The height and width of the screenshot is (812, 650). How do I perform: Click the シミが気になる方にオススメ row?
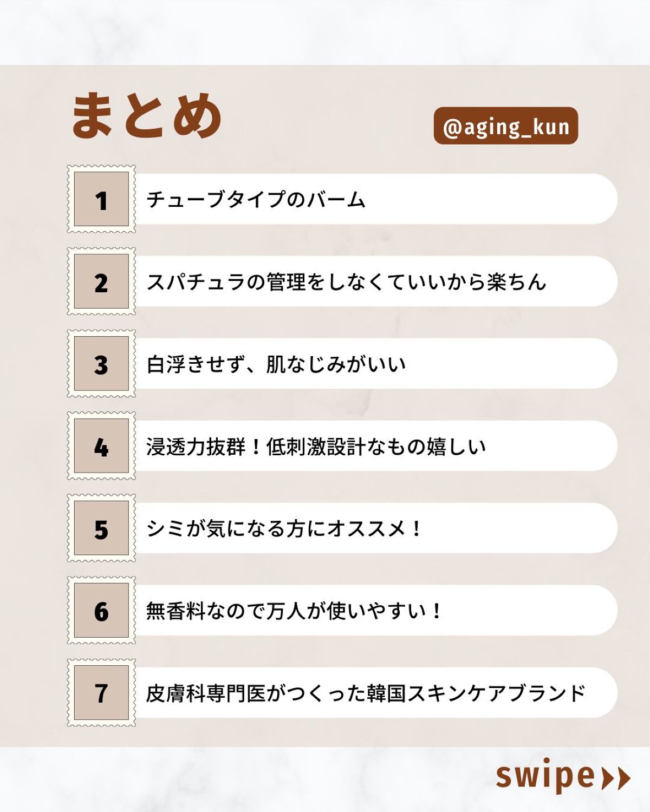(374, 528)
